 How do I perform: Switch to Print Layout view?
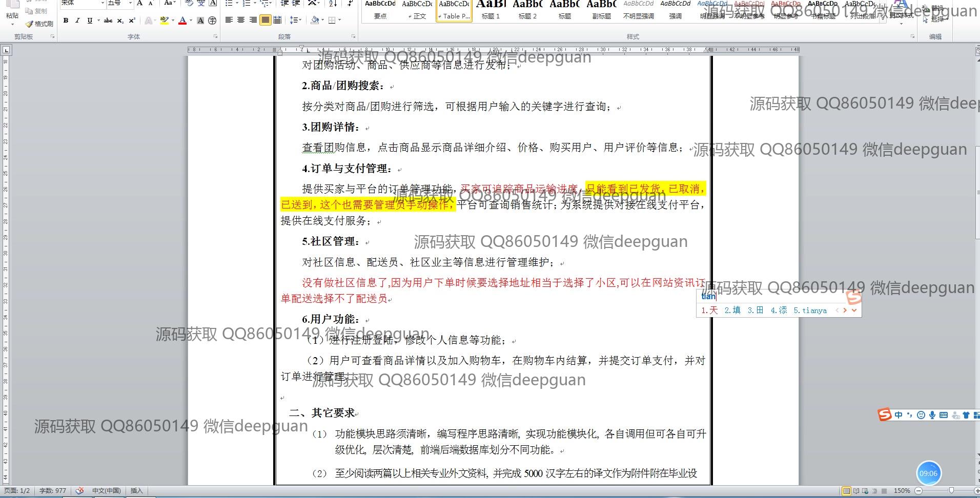(847, 491)
